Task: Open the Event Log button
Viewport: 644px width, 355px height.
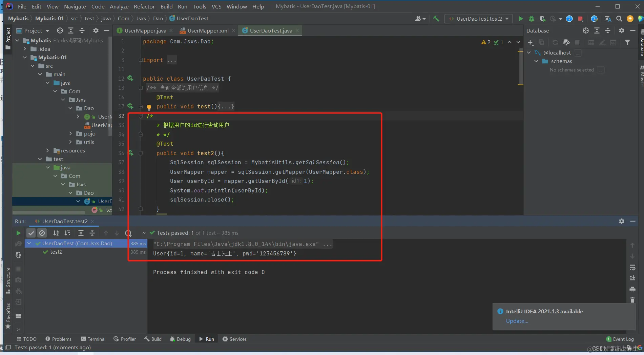Action: (x=620, y=339)
